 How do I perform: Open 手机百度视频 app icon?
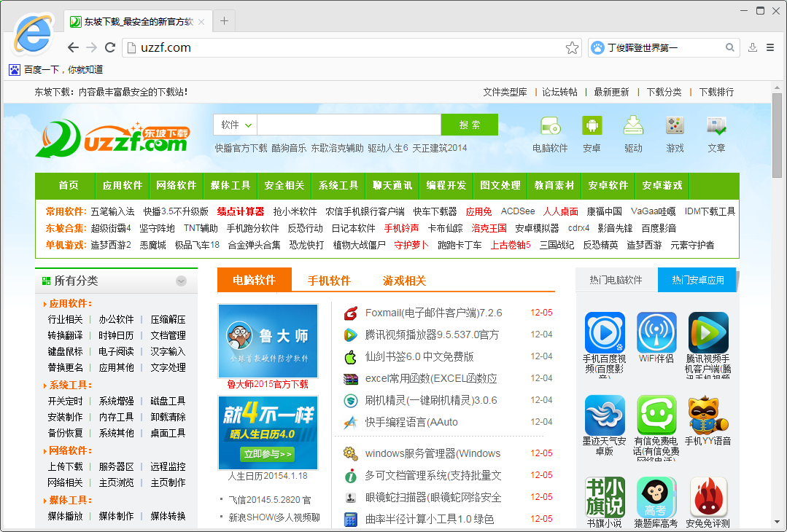pyautogui.click(x=605, y=332)
